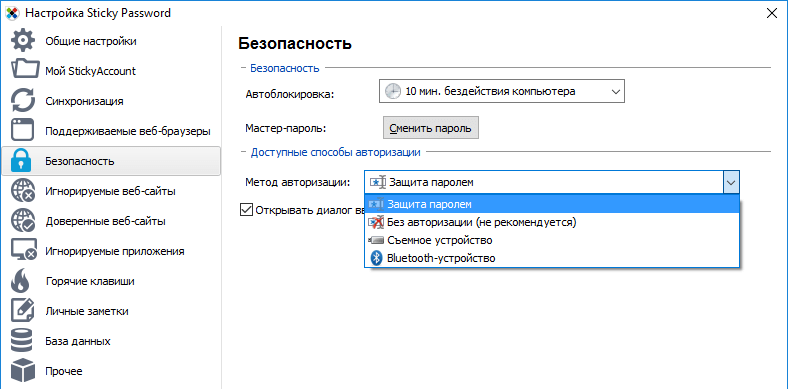Screen dimensions: 788x389
Task: Click the database stack icon for База данных
Action: 23,341
